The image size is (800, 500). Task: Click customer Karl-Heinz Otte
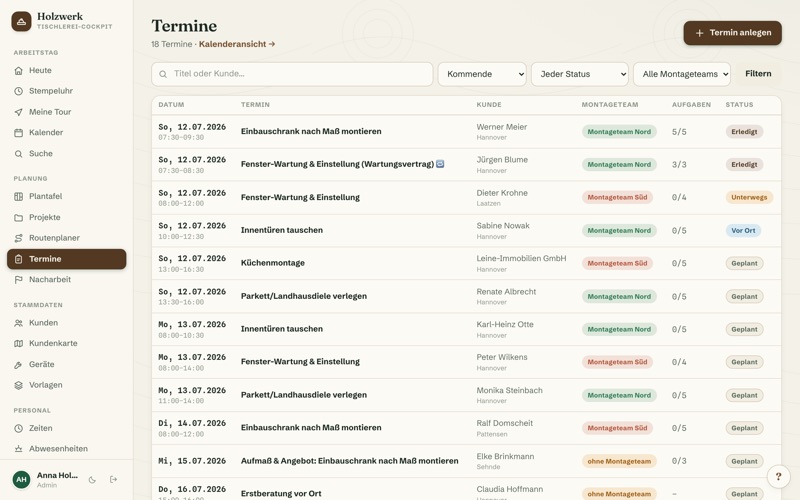tap(505, 324)
